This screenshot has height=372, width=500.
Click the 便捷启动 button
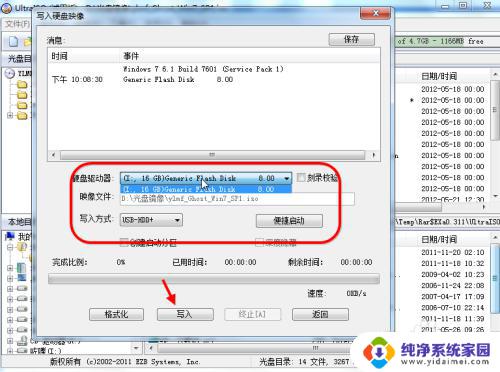click(289, 221)
